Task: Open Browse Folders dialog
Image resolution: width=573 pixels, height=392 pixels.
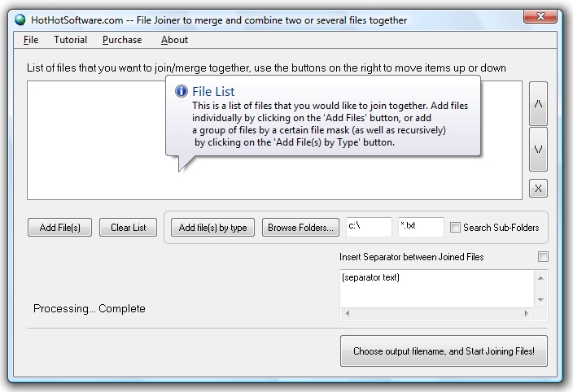Action: pyautogui.click(x=300, y=228)
